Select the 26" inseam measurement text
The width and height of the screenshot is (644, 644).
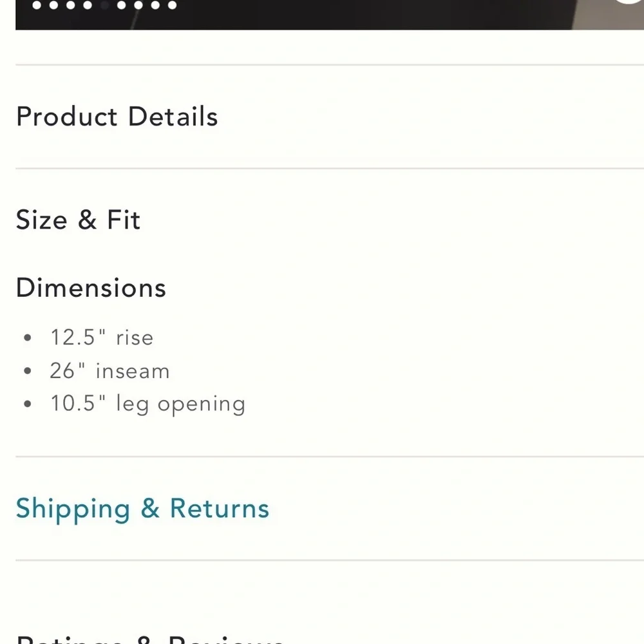tap(109, 370)
